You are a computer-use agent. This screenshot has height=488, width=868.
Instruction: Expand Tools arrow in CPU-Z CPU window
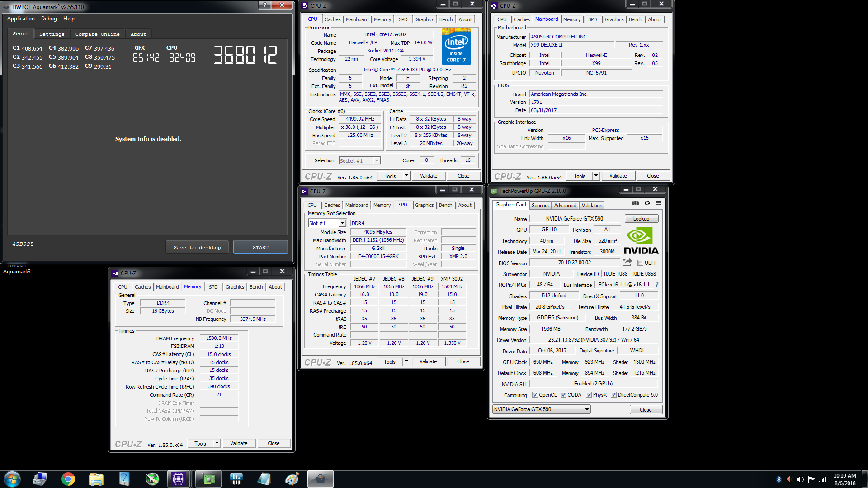pyautogui.click(x=406, y=176)
